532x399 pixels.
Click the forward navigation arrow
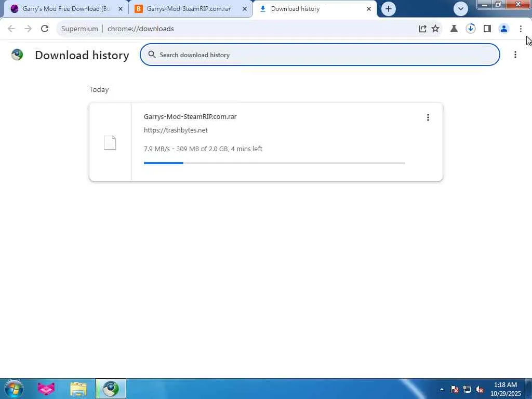tap(28, 29)
